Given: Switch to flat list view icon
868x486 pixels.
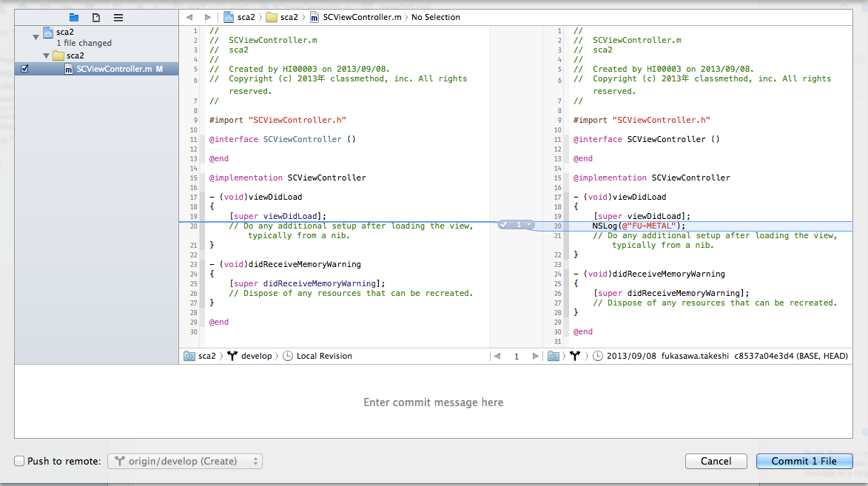Looking at the screenshot, I should [118, 18].
